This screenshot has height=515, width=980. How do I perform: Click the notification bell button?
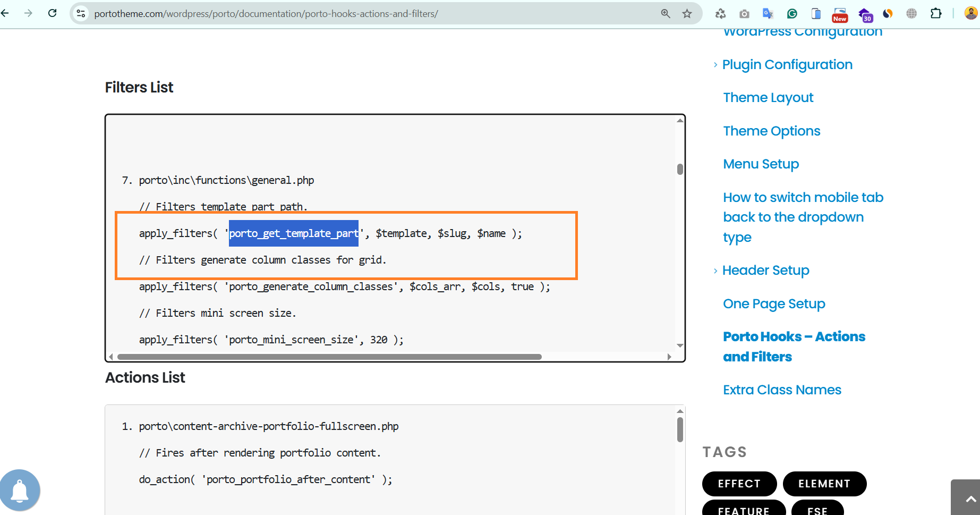pos(20,490)
